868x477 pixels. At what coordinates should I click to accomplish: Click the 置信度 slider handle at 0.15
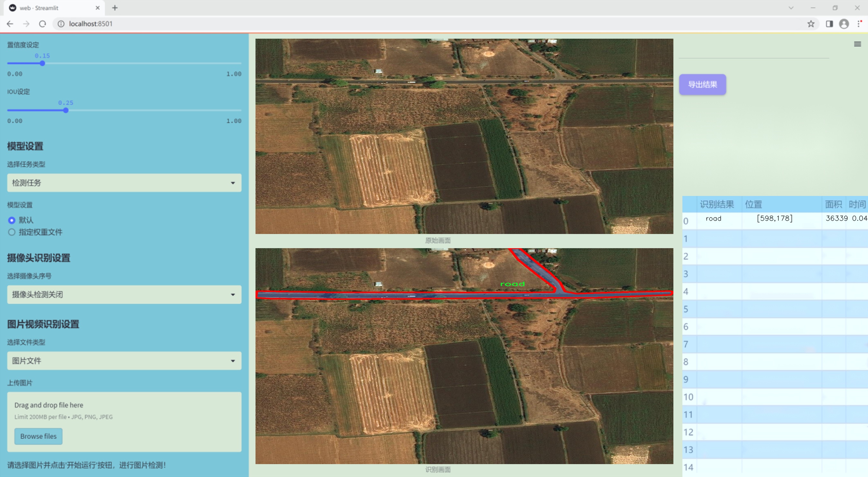tap(43, 63)
